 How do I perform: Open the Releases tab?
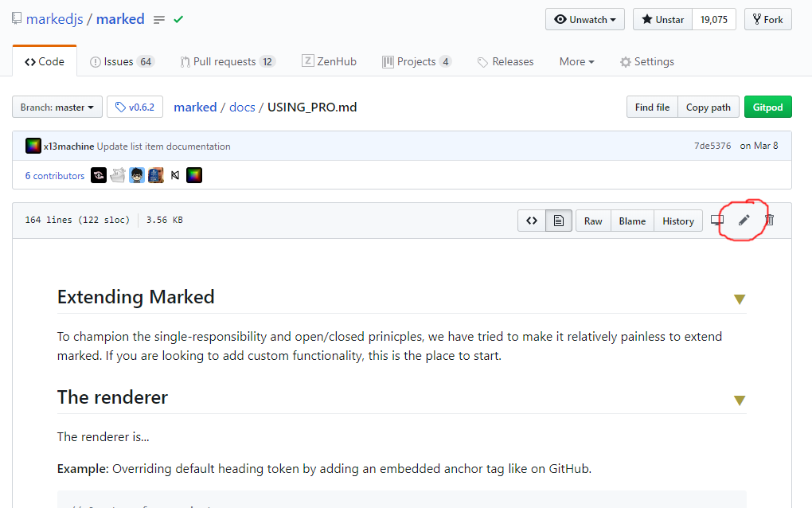tap(506, 61)
